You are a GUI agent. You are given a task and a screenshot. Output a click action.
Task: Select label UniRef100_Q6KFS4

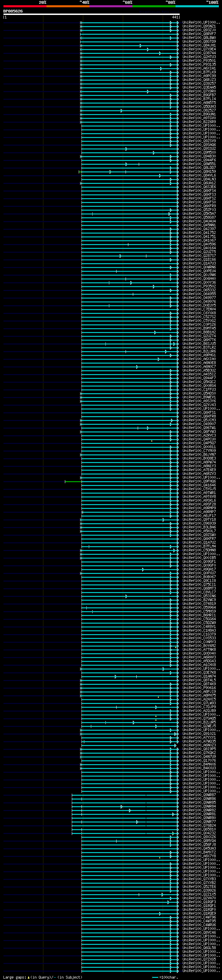[x=199, y=191]
